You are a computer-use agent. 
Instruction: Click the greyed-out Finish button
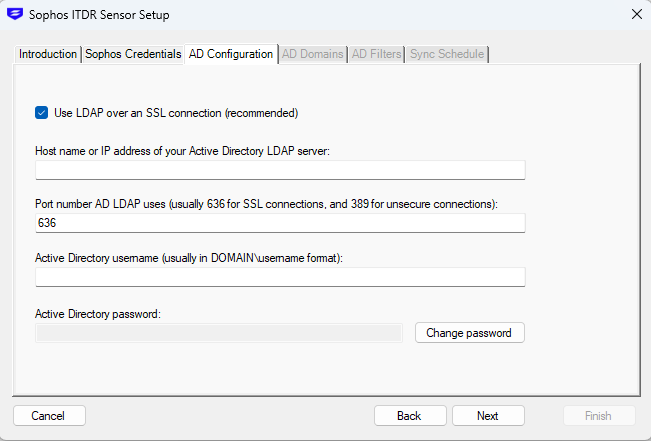(599, 416)
